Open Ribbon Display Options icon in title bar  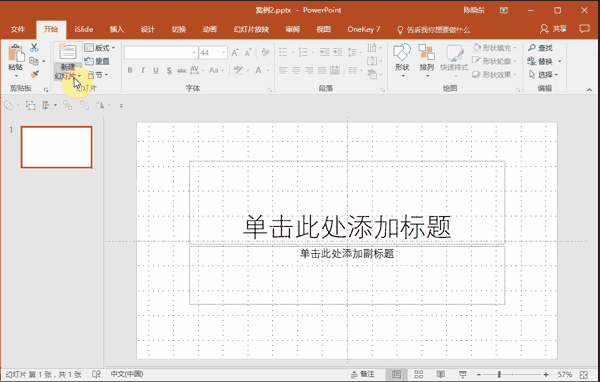pyautogui.click(x=504, y=10)
